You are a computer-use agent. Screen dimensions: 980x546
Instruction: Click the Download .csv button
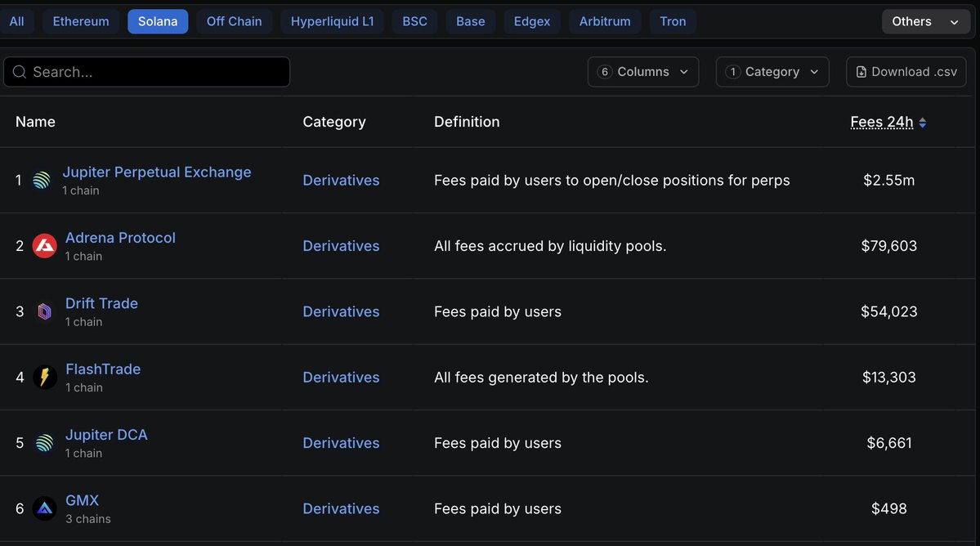click(x=906, y=72)
